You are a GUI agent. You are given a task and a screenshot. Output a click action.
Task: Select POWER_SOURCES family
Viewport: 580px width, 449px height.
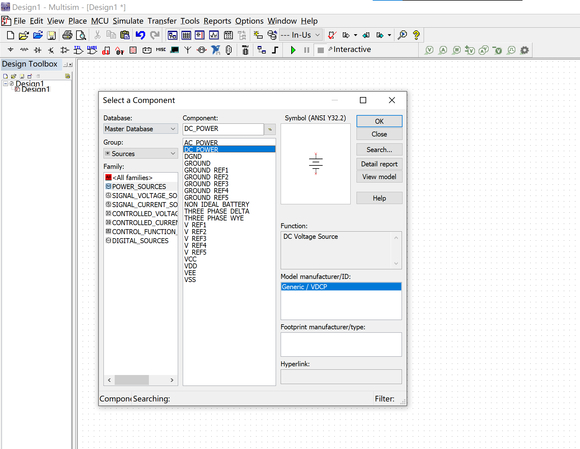141,186
